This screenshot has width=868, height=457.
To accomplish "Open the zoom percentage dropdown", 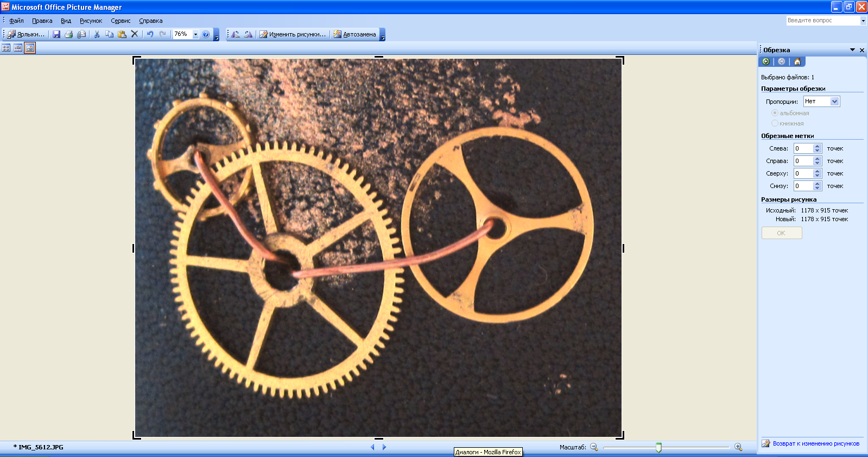I will pos(195,34).
